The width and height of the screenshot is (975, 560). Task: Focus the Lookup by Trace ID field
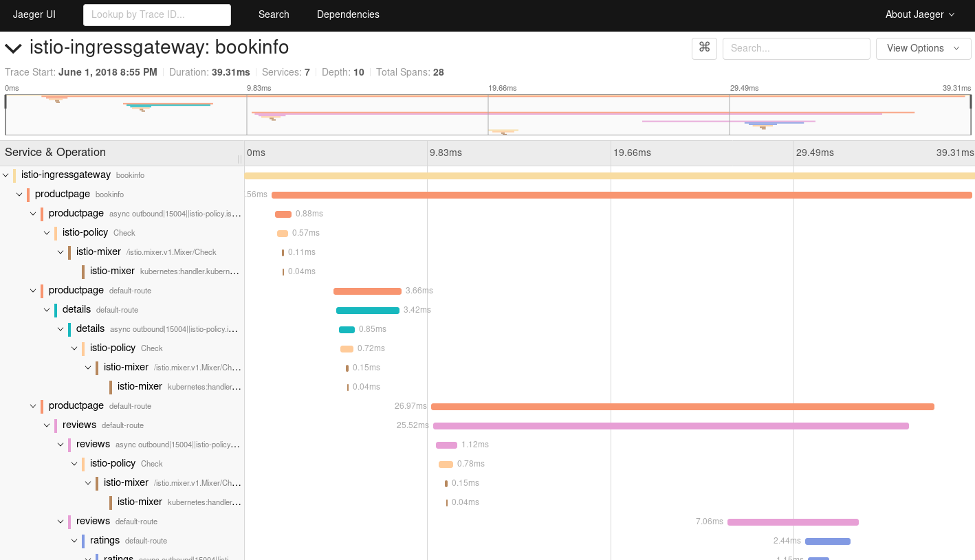pyautogui.click(x=157, y=14)
